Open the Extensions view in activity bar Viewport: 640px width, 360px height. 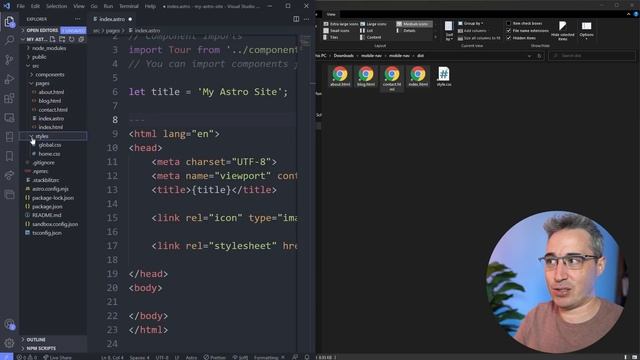[x=9, y=98]
